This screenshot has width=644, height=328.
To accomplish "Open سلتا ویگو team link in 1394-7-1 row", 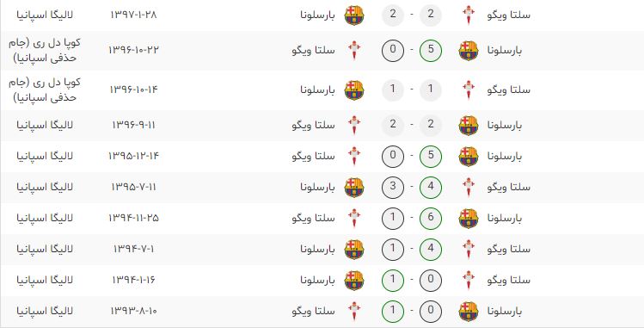I will pos(509,249).
